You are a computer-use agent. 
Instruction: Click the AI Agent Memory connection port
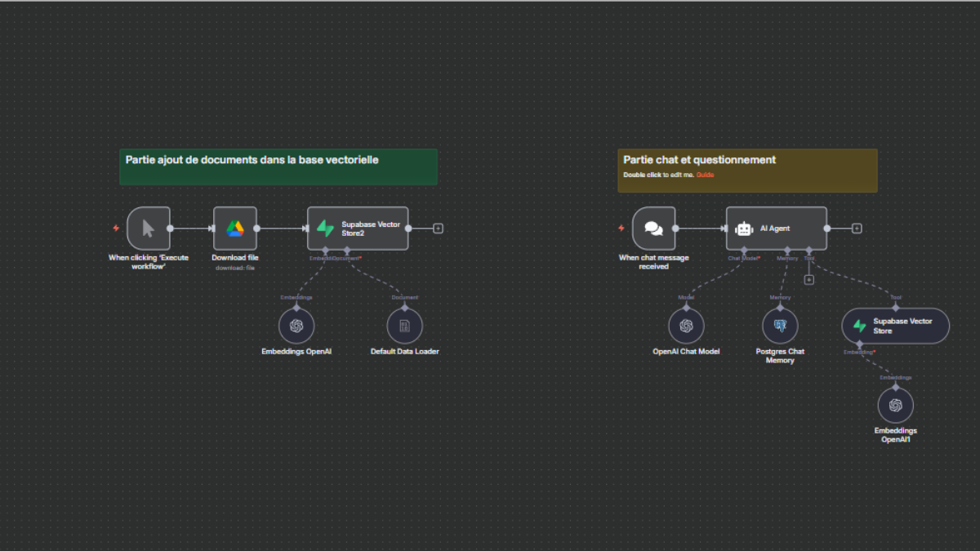[x=787, y=250]
